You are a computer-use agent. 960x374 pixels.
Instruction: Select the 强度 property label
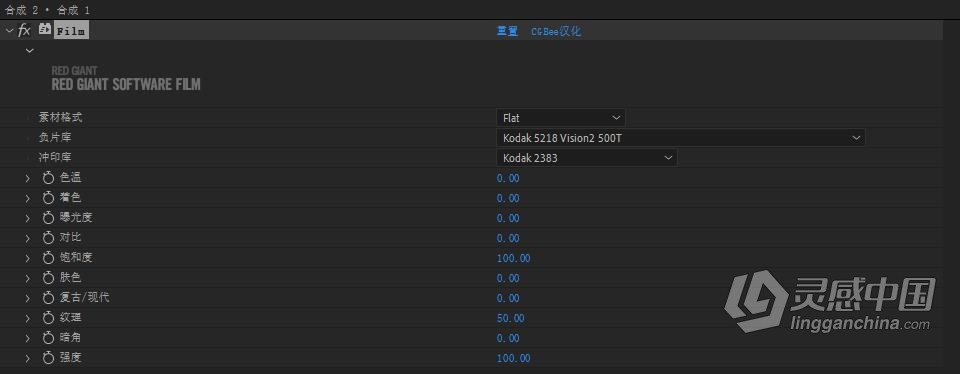(71, 357)
